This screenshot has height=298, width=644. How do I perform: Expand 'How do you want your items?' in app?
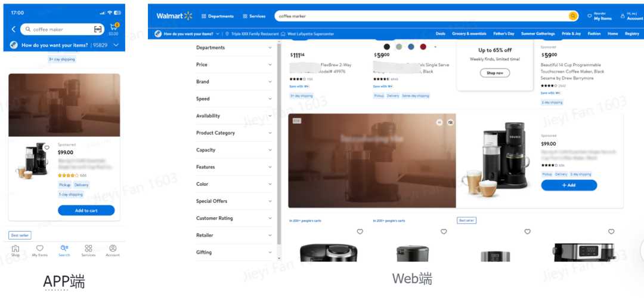[64, 45]
